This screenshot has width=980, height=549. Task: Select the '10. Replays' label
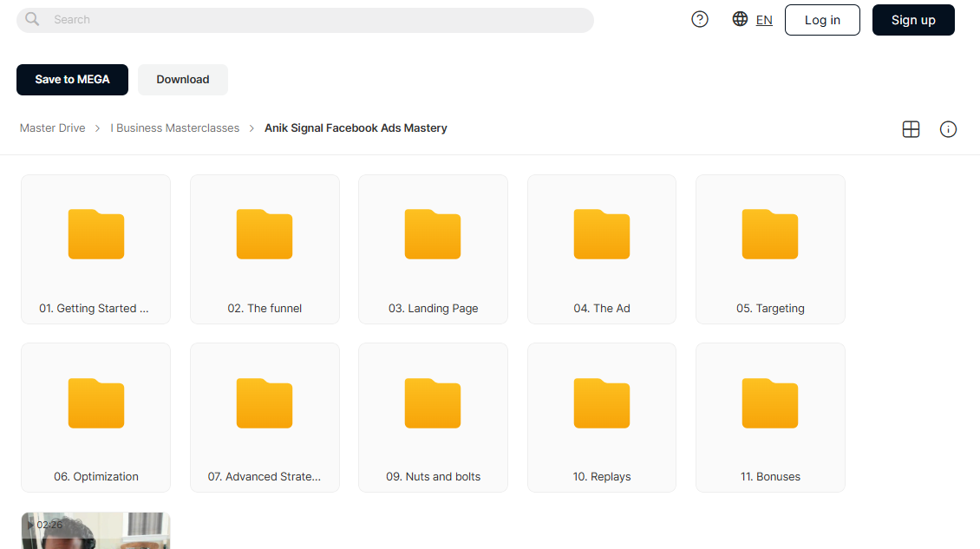602,476
